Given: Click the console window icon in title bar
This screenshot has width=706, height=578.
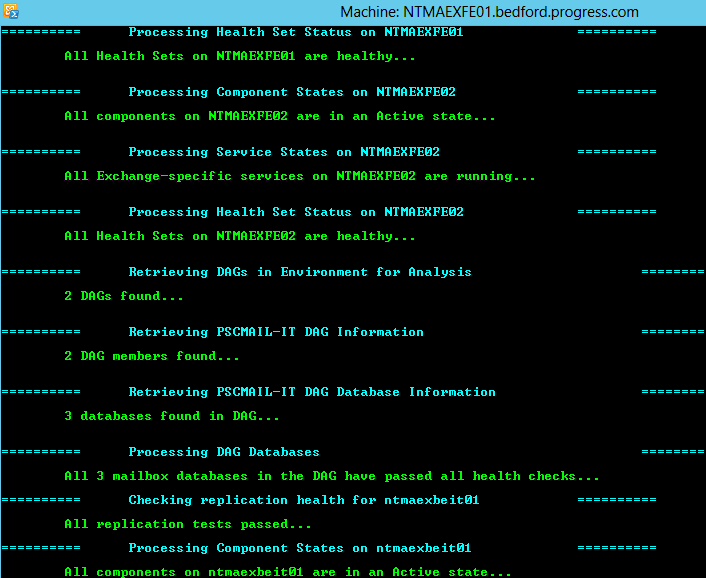Looking at the screenshot, I should [x=10, y=12].
